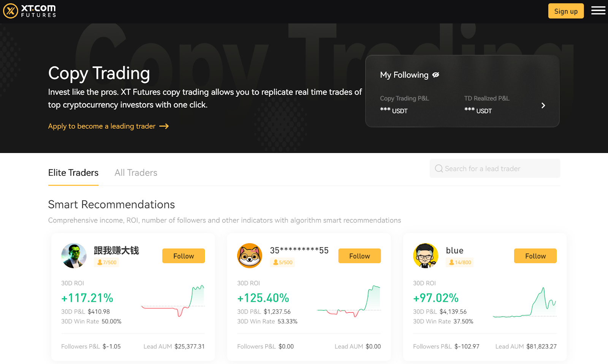Follow the trader named blue
Screen dimensions: 608x364
coord(535,256)
